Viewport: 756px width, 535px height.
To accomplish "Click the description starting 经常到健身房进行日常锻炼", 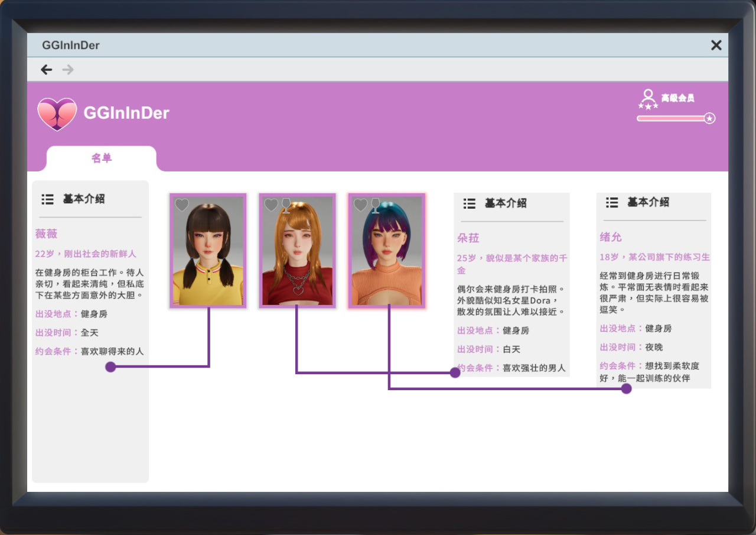I will 654,292.
